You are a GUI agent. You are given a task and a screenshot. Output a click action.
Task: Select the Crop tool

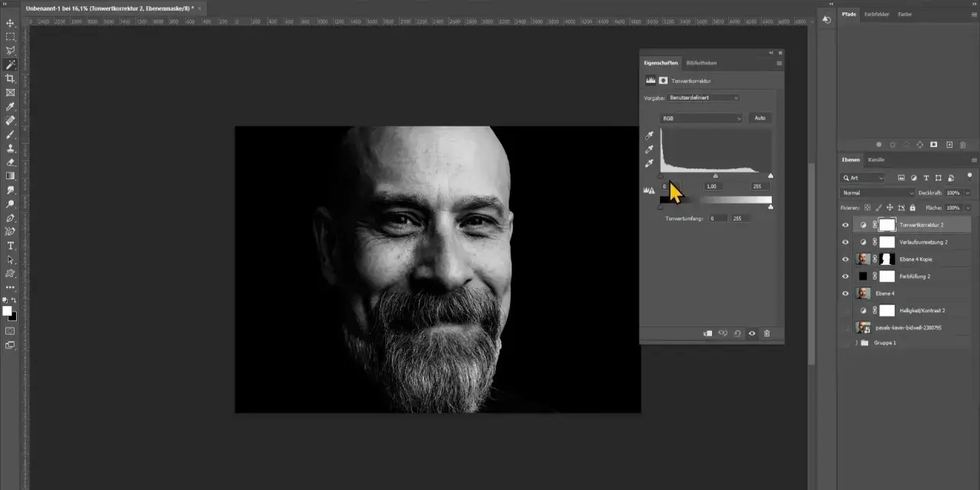point(11,78)
